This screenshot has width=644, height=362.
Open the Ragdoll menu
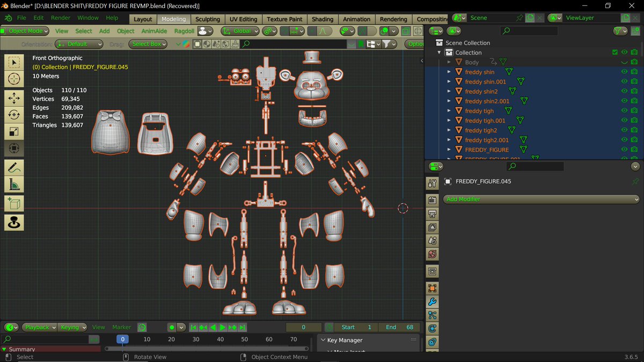click(185, 31)
